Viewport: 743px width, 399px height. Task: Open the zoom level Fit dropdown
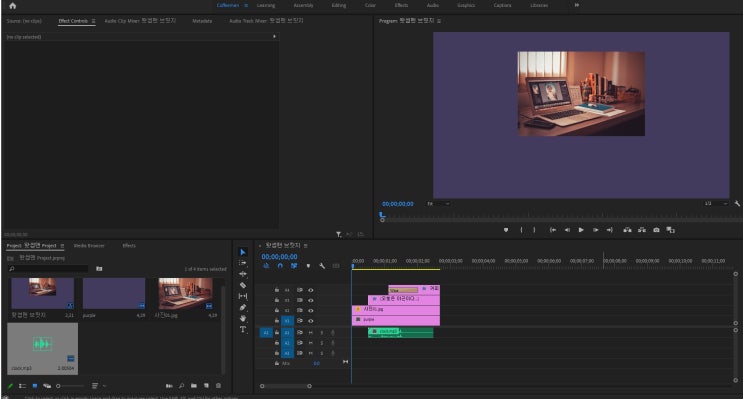[x=438, y=203]
